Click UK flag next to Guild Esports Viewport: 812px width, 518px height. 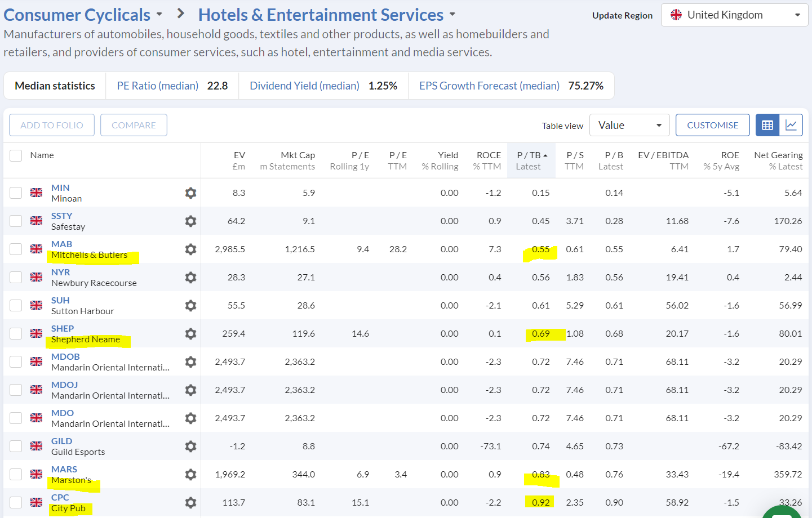pos(37,446)
